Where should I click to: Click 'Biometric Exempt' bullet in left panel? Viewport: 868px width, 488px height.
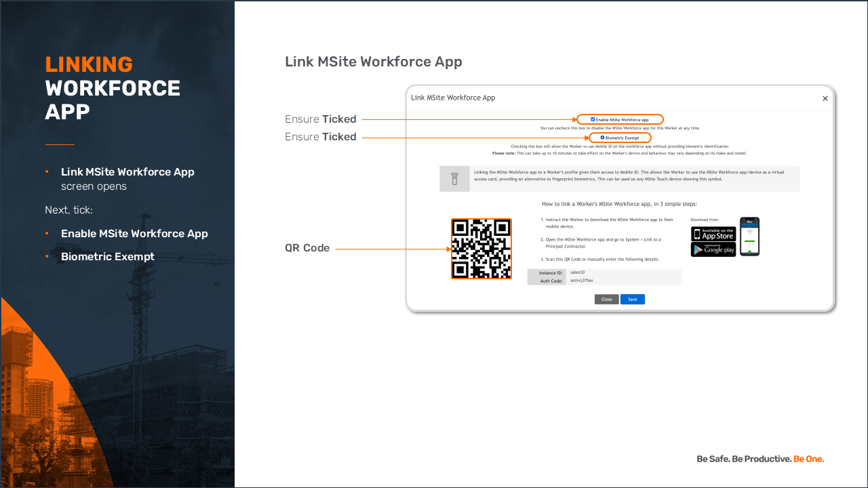point(108,257)
